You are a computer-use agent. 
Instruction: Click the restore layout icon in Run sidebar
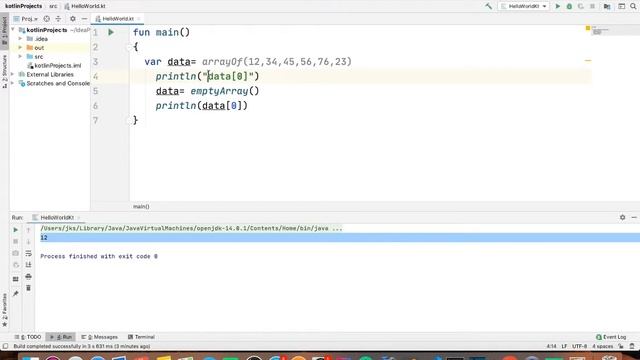coord(16,265)
